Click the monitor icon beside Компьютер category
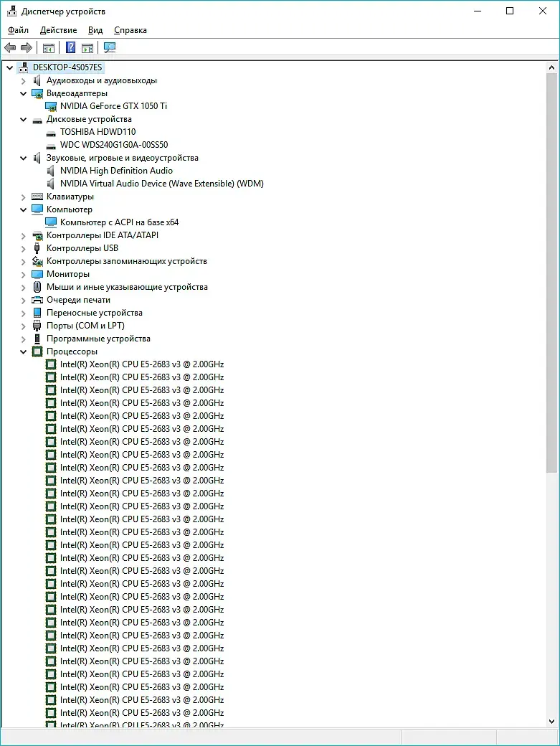Viewport: 560px width, 746px height. pos(37,209)
